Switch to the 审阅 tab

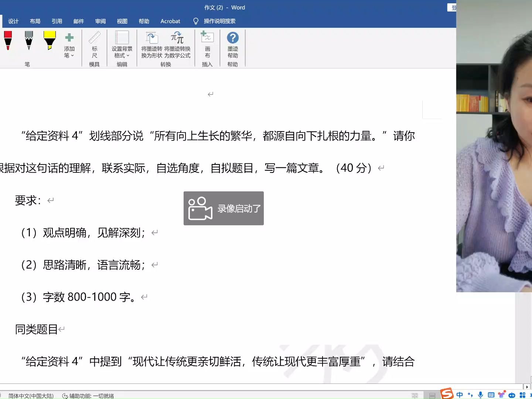point(100,21)
